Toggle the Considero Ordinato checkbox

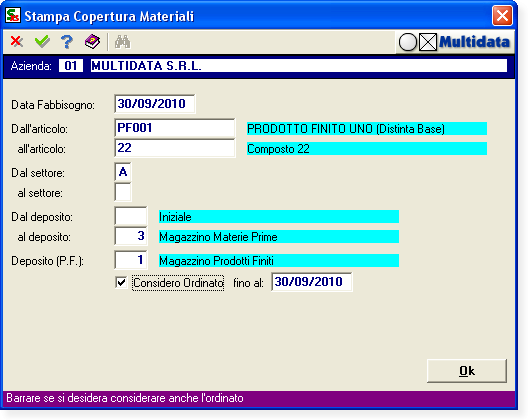[121, 282]
